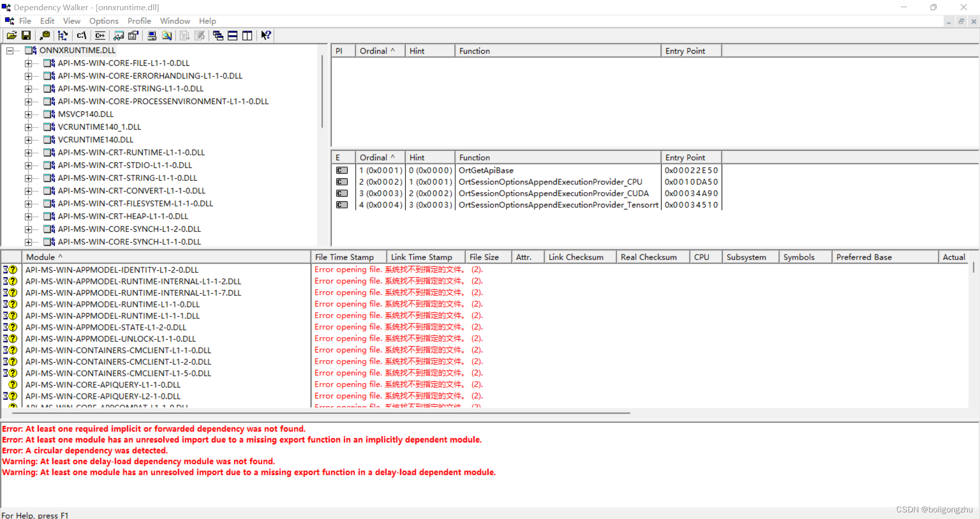980x519 pixels.
Task: Save the session with the Save icon
Action: click(26, 35)
